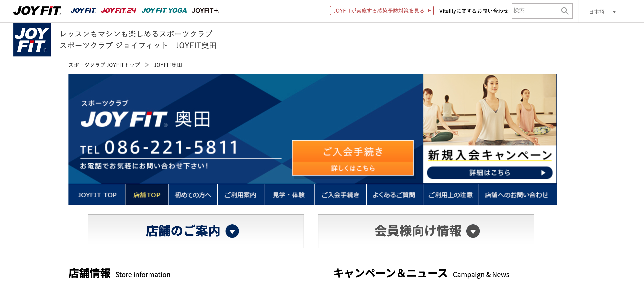Open Vitalityに関するお問い合わせ link
This screenshot has height=289, width=644.
click(474, 11)
